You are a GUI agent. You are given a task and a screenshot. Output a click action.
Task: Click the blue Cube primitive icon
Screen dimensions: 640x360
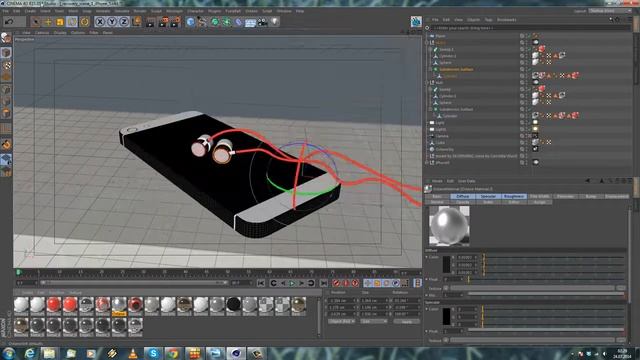[190, 22]
